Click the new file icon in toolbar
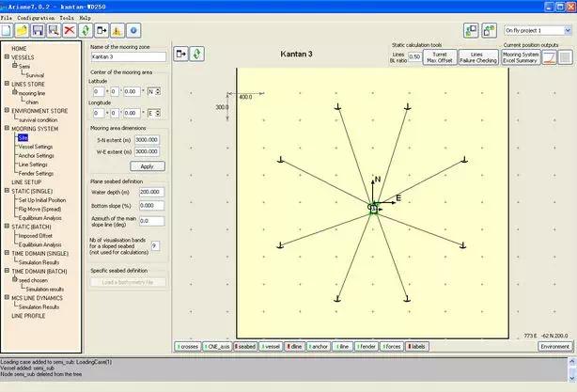Screen dimensions: 577x392 (8, 31)
